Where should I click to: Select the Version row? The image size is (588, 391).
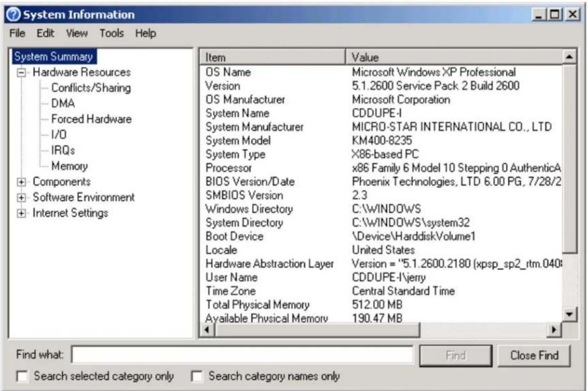(381, 86)
